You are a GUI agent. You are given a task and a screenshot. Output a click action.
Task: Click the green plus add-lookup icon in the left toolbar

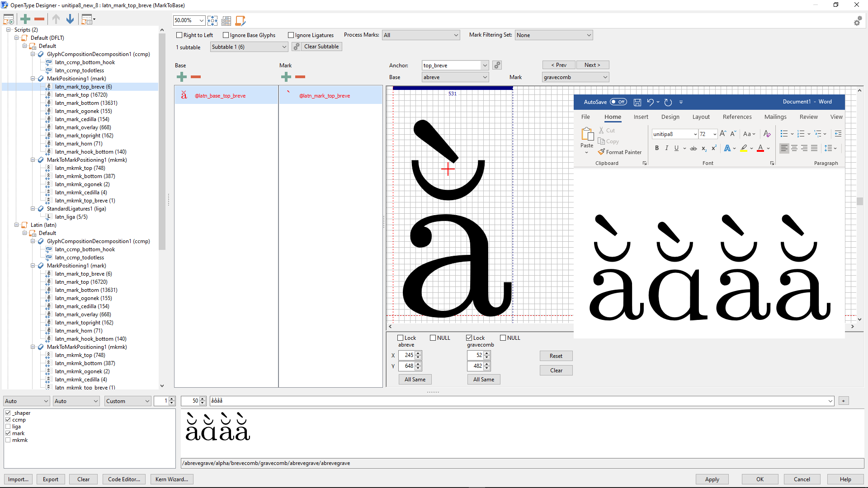point(25,19)
